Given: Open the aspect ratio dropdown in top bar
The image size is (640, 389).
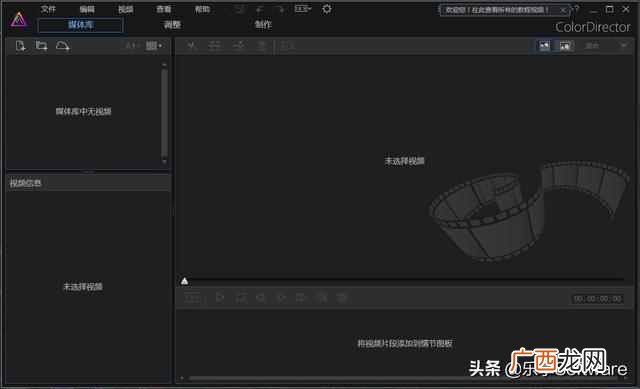Looking at the screenshot, I should pyautogui.click(x=303, y=9).
